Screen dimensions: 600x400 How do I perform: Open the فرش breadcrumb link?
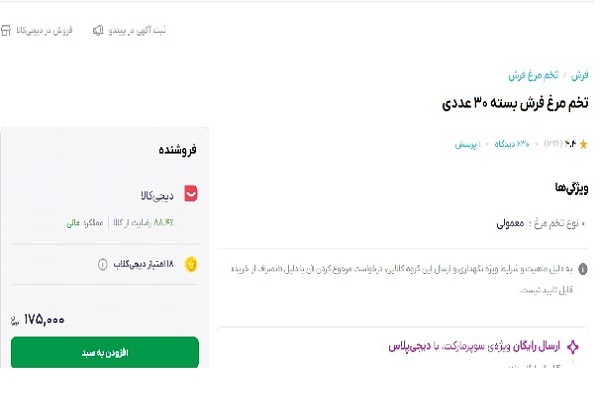578,75
